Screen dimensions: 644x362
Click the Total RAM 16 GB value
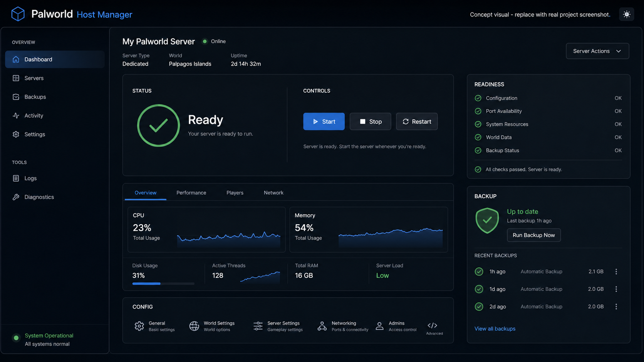(304, 275)
